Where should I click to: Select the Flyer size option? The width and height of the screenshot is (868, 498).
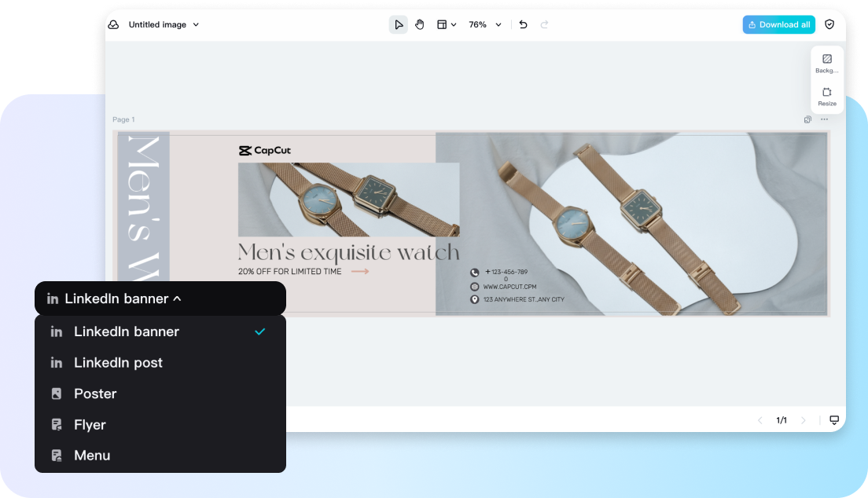(160, 424)
